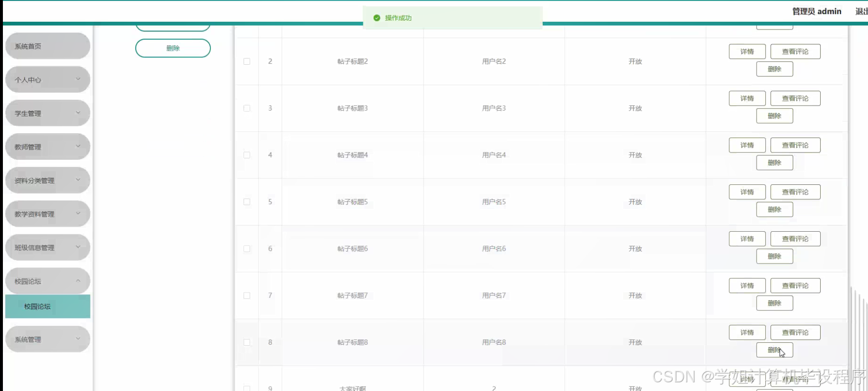This screenshot has height=391, width=868.
Task: View comments (查看评论) for 帖子标题4
Action: pos(795,145)
